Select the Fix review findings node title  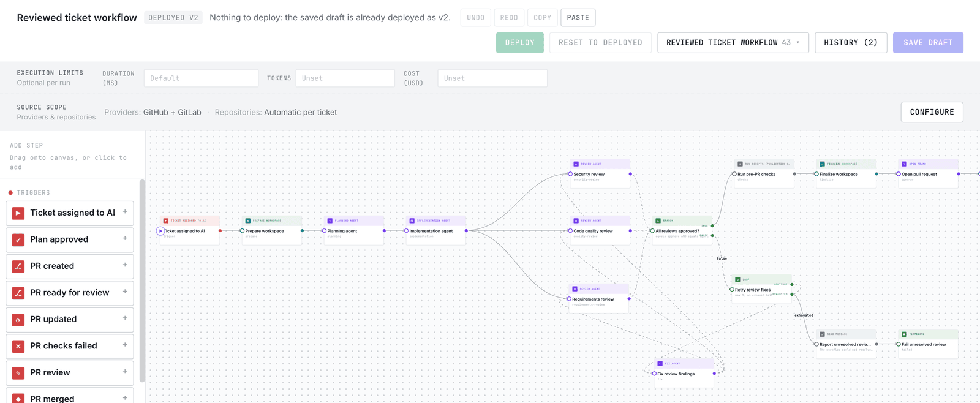tap(676, 374)
